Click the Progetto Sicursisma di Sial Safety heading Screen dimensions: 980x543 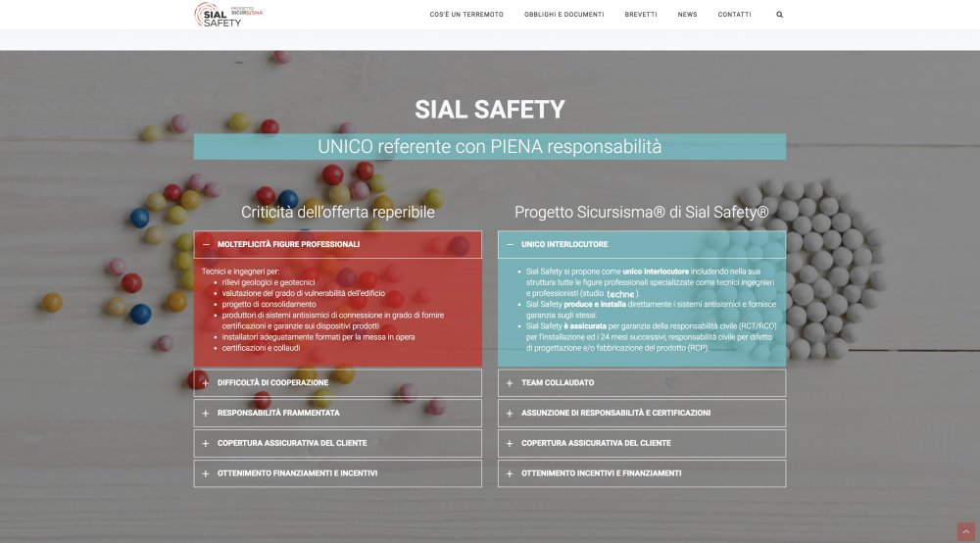pos(642,212)
